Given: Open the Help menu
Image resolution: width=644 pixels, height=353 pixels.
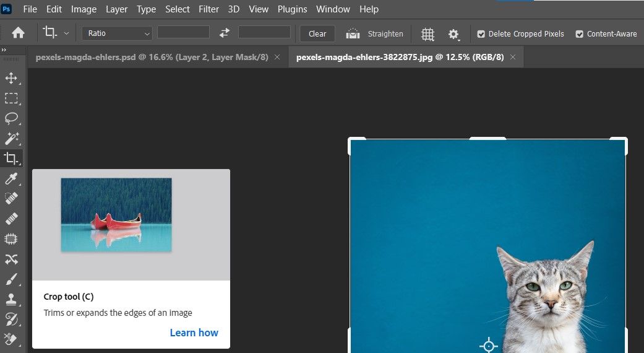Looking at the screenshot, I should tap(369, 9).
